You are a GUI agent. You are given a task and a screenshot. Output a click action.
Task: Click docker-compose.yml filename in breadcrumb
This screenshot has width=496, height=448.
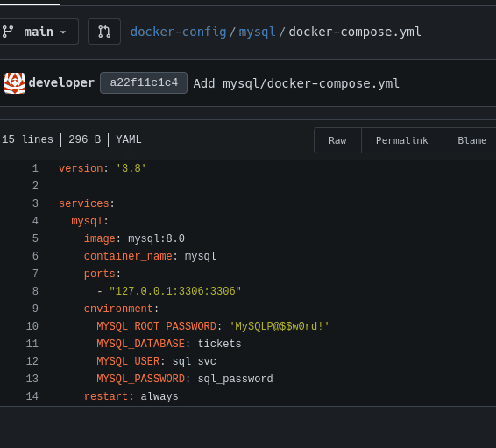click(x=355, y=32)
